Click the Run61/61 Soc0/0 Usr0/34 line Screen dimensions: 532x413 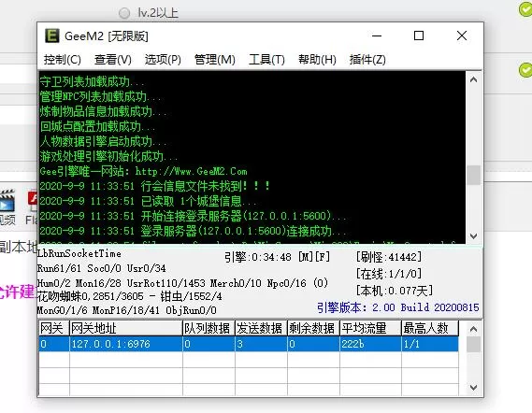tap(102, 268)
